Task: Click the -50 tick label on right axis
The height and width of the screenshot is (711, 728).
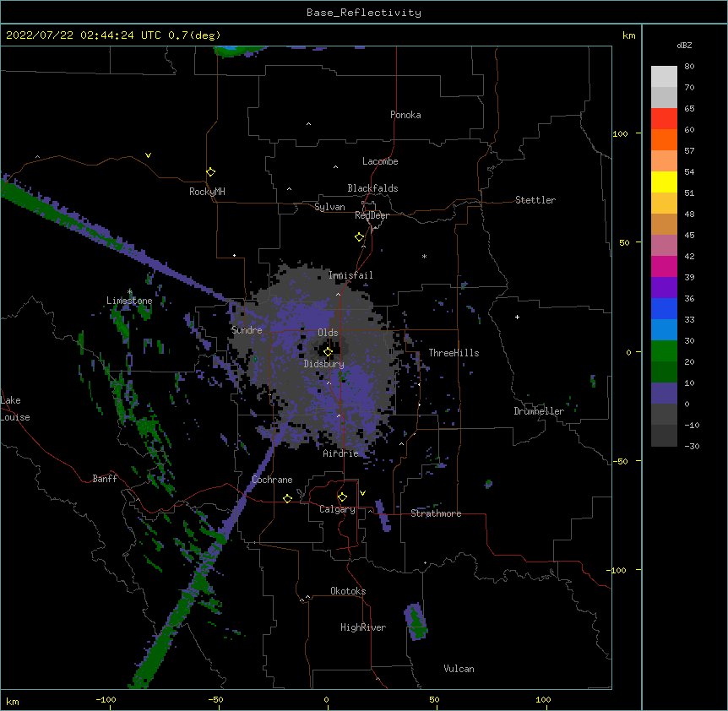Action: click(x=620, y=461)
